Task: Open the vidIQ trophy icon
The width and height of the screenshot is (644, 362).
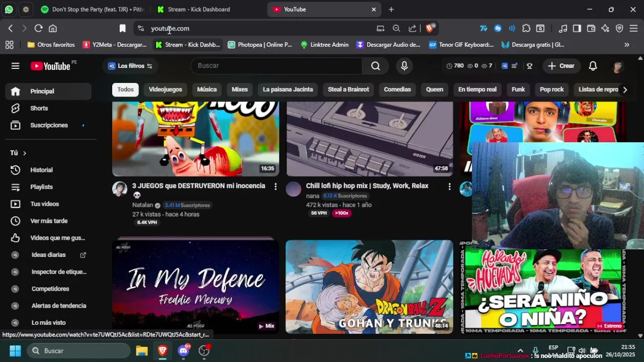Action: (x=530, y=66)
